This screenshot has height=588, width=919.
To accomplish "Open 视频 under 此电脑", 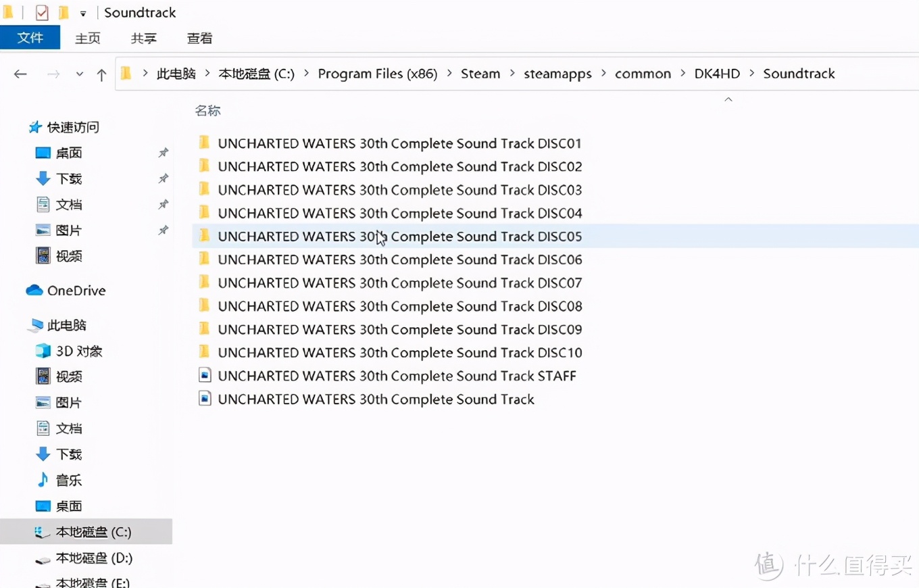I will (68, 376).
